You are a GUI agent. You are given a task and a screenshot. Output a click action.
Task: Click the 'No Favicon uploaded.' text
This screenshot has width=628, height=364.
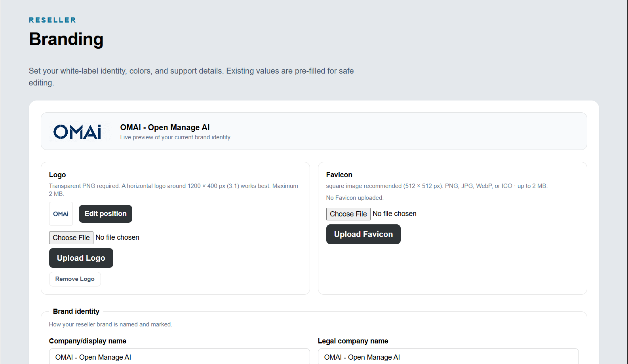point(355,198)
